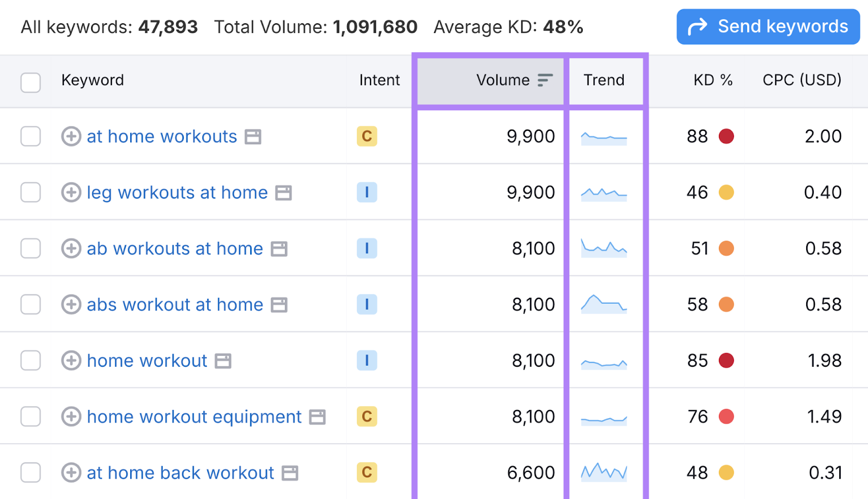The height and width of the screenshot is (499, 868).
Task: Open the keyword link "home workout"
Action: point(146,360)
